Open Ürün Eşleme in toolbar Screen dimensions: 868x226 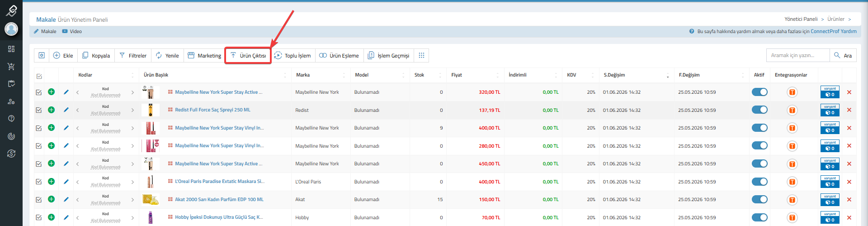[x=339, y=55]
